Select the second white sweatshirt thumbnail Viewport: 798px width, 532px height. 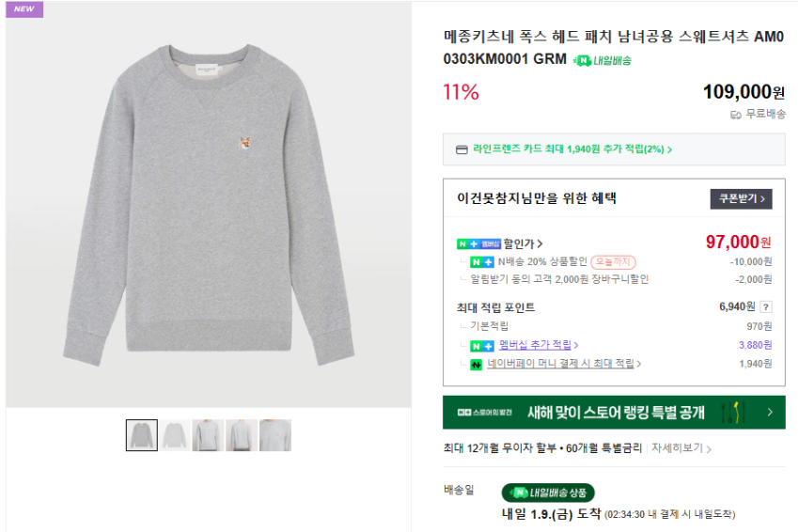[175, 435]
